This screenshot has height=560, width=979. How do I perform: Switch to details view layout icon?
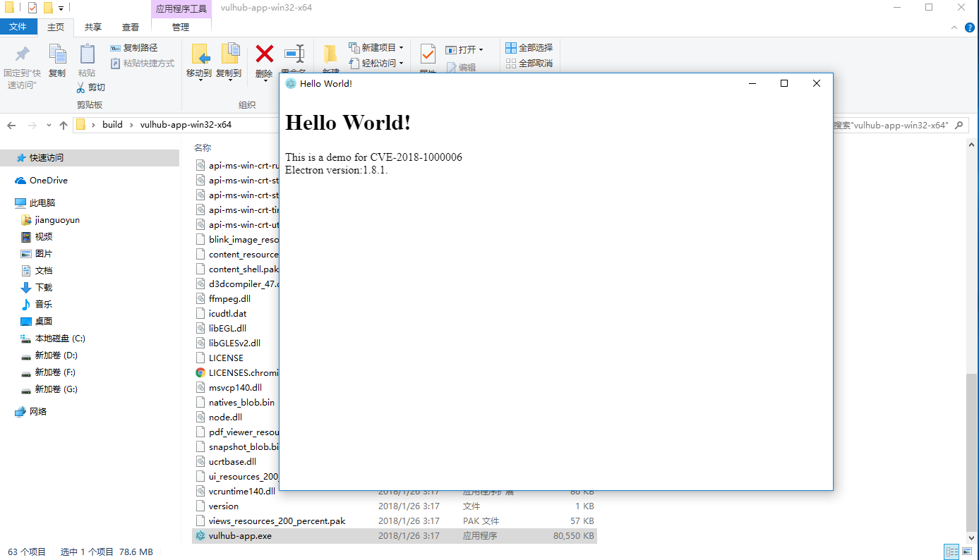951,552
